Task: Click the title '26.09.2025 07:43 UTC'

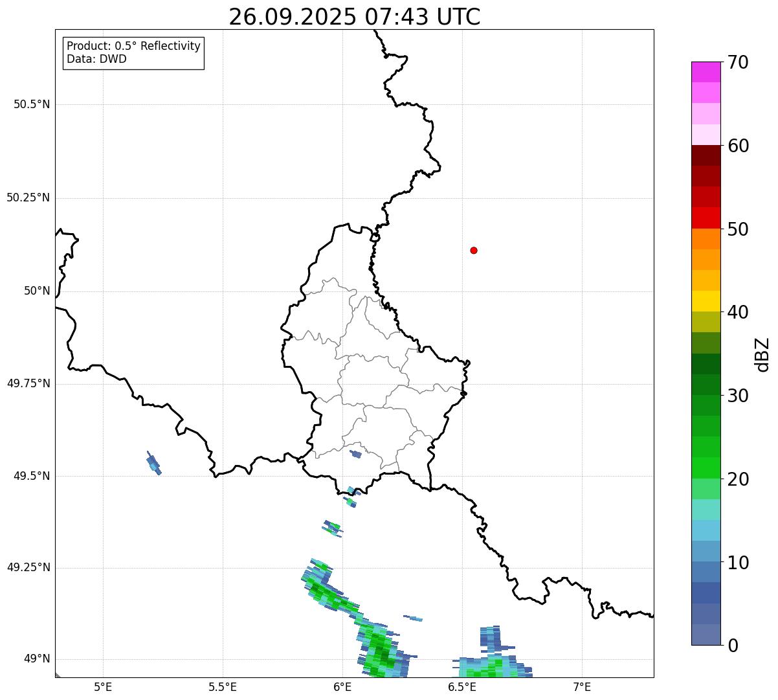Action: (x=355, y=17)
